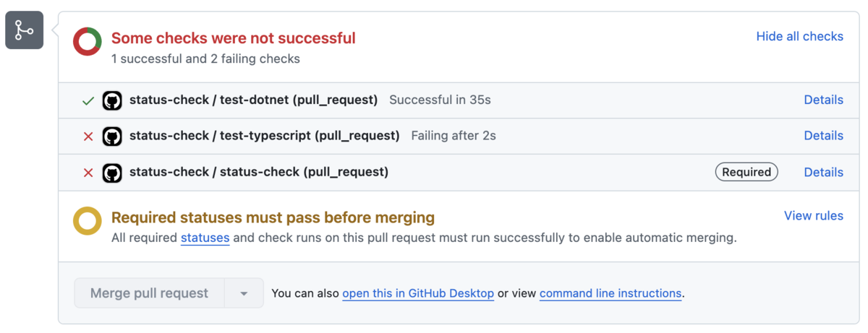Click the Required badge label
This screenshot has height=333, width=868.
coord(746,172)
